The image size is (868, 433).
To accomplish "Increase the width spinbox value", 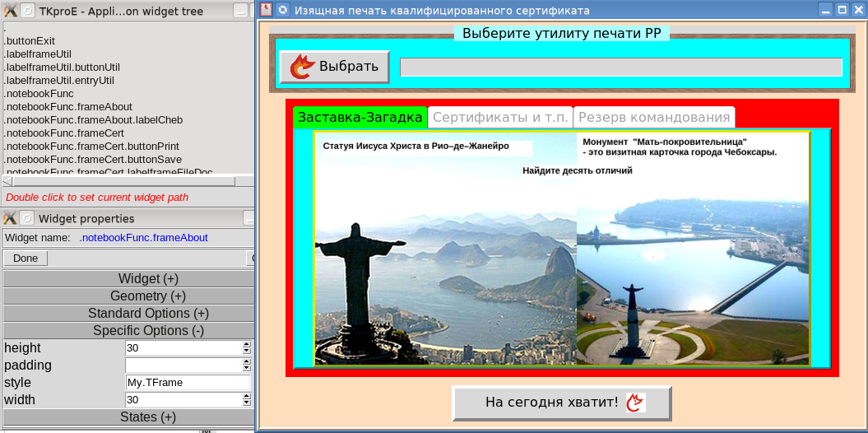I will pos(247,396).
